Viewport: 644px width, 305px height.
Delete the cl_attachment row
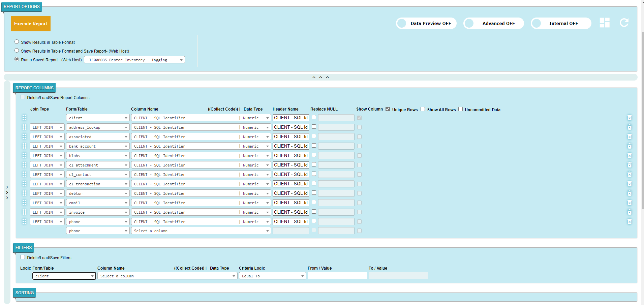(x=629, y=165)
